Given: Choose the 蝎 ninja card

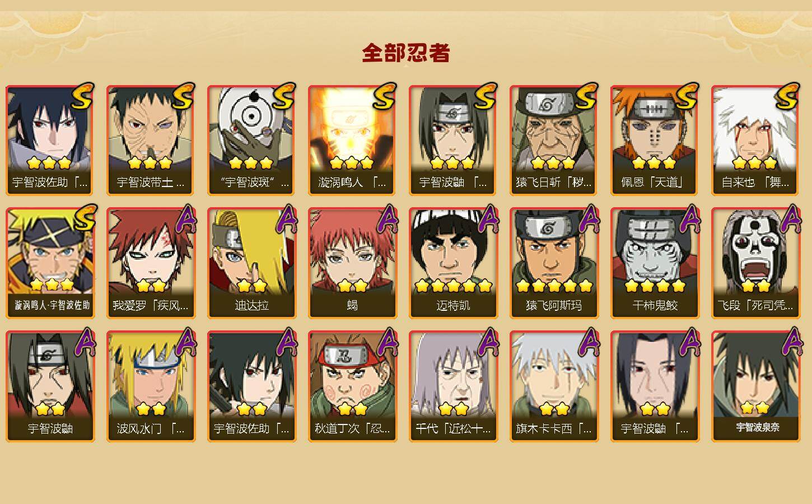Looking at the screenshot, I should (x=352, y=263).
